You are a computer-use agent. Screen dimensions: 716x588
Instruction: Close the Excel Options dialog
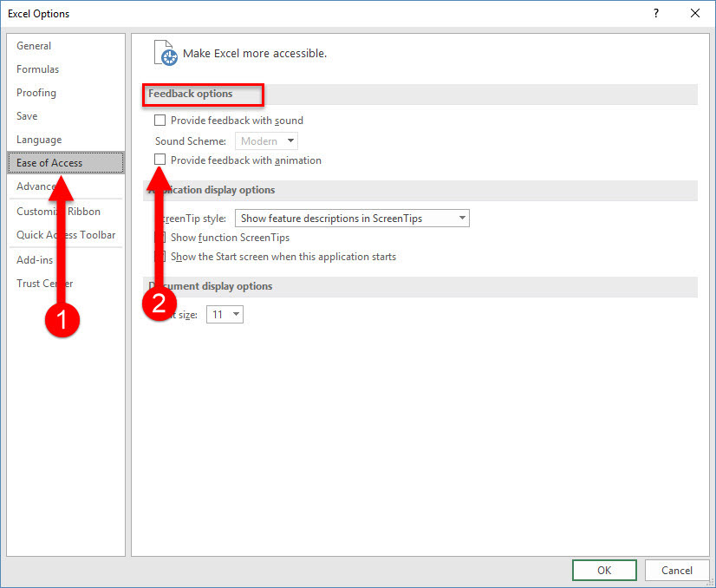coord(695,13)
